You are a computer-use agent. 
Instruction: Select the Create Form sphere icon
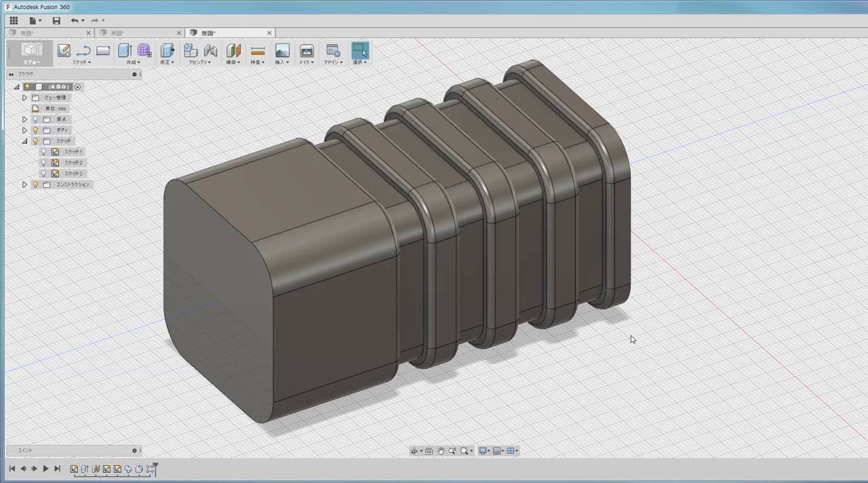144,50
